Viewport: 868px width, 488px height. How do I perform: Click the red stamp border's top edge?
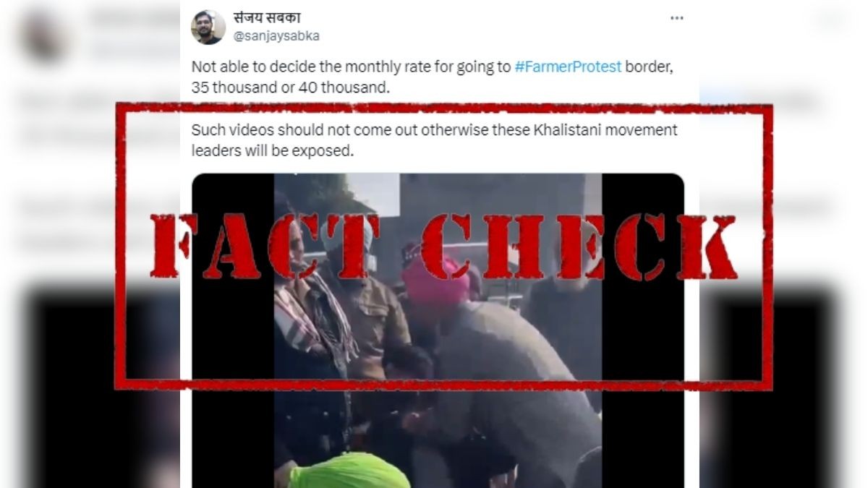(x=443, y=108)
